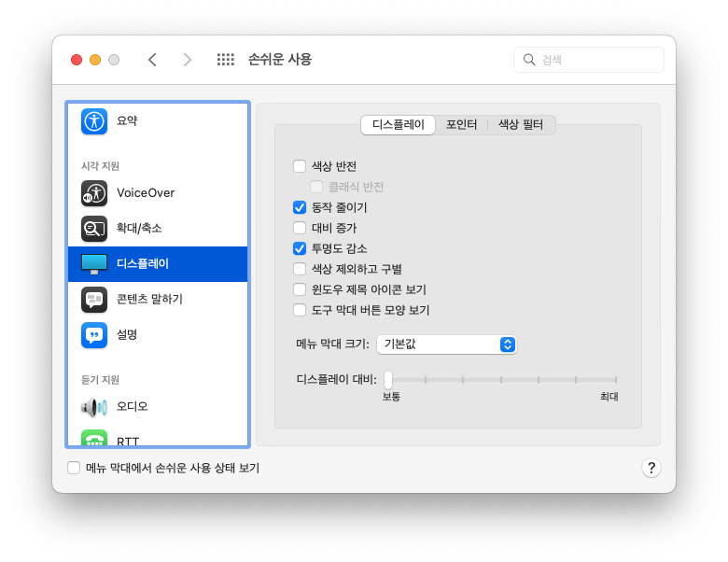Click the blue dropdown arrows beside 기본값
The height and width of the screenshot is (562, 728).
(508, 344)
